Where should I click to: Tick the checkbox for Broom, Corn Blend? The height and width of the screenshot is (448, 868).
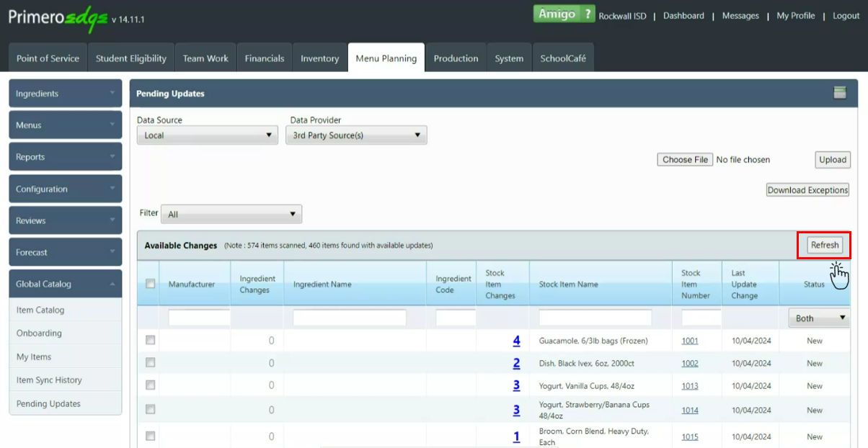point(150,436)
